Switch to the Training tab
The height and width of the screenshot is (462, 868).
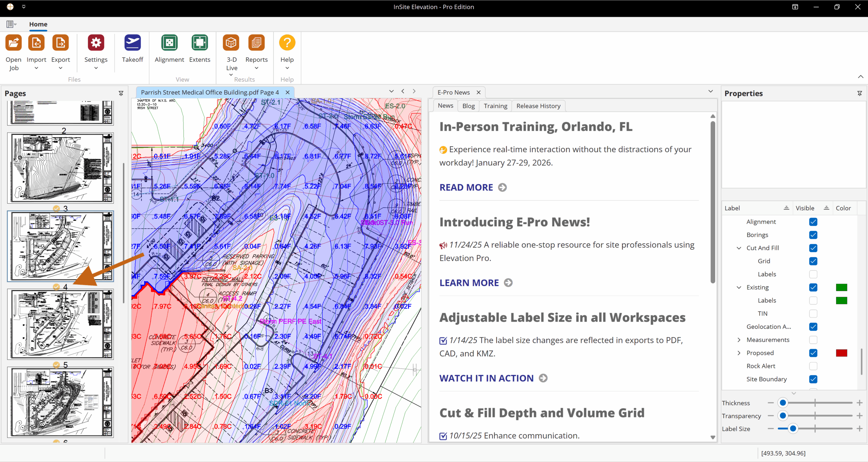[x=495, y=106]
